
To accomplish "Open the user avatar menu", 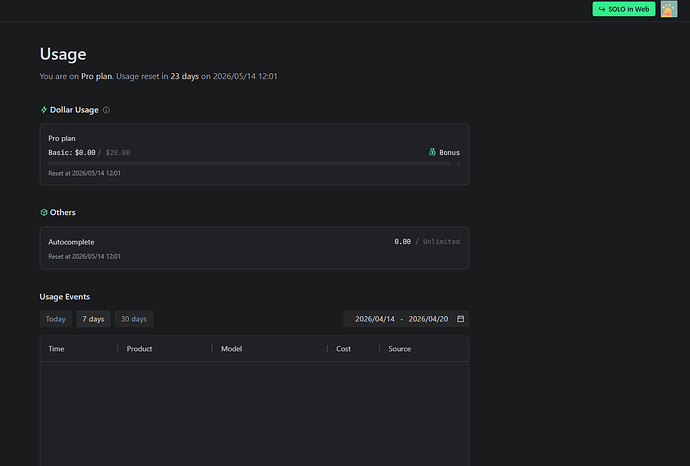I will coord(668,9).
